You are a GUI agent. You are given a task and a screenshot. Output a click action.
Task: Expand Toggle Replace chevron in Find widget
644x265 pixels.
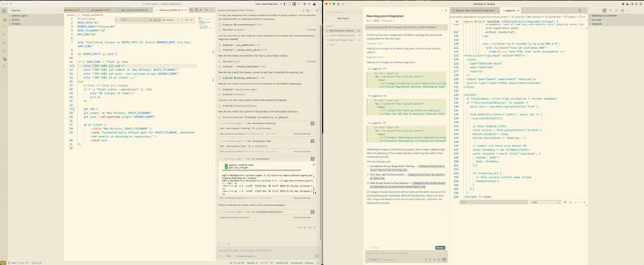click(118, 20)
